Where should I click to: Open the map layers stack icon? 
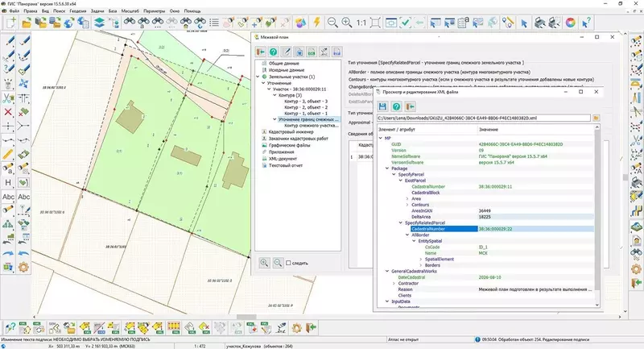(x=99, y=23)
